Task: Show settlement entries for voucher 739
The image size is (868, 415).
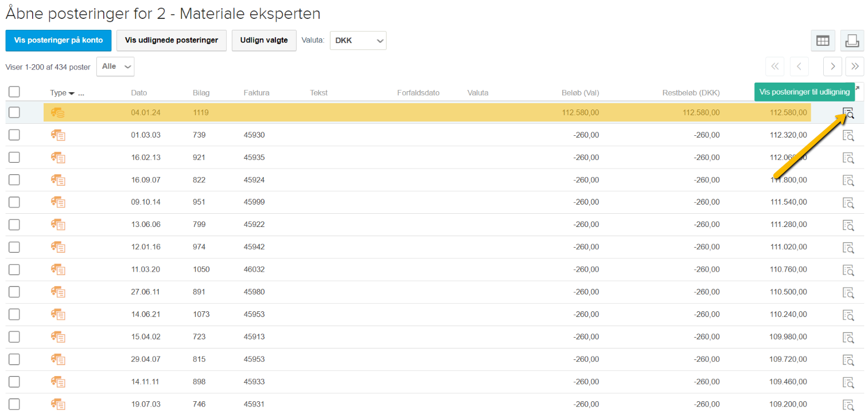Action: tap(848, 135)
